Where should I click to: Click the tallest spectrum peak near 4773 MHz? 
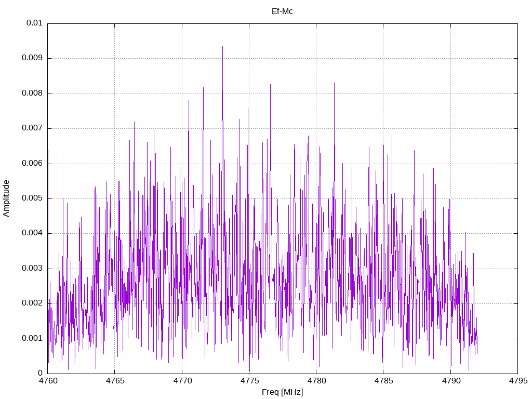pyautogui.click(x=222, y=46)
